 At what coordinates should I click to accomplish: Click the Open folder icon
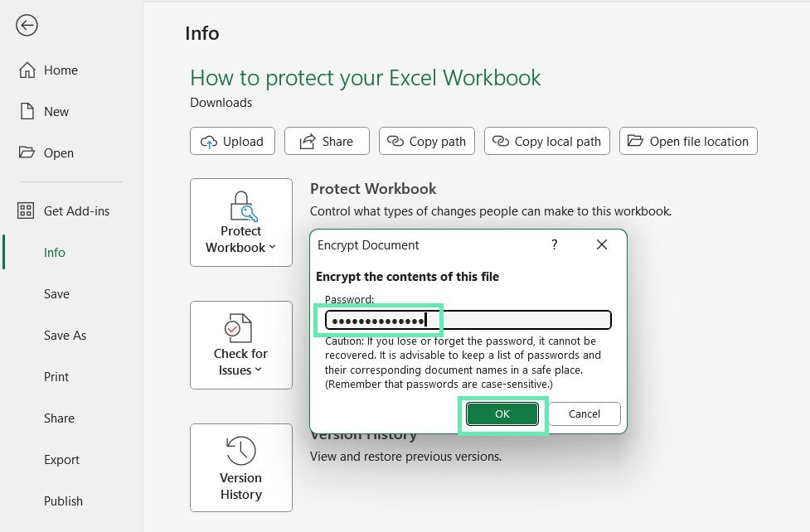27,152
